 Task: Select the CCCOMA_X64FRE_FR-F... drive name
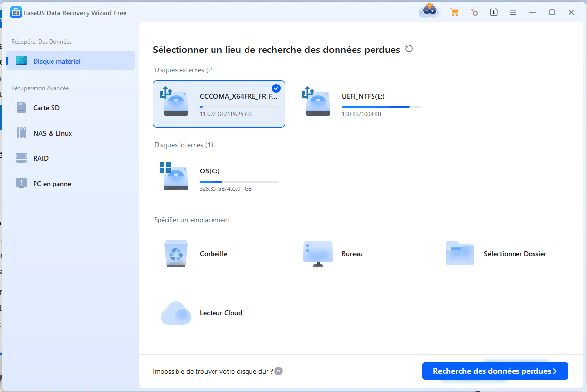coord(239,96)
